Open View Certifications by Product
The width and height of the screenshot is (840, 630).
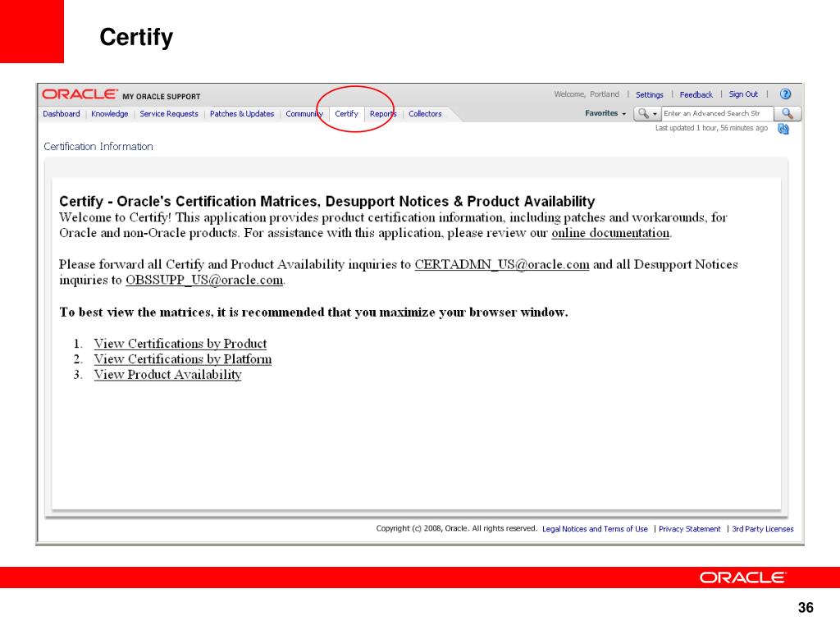(180, 344)
